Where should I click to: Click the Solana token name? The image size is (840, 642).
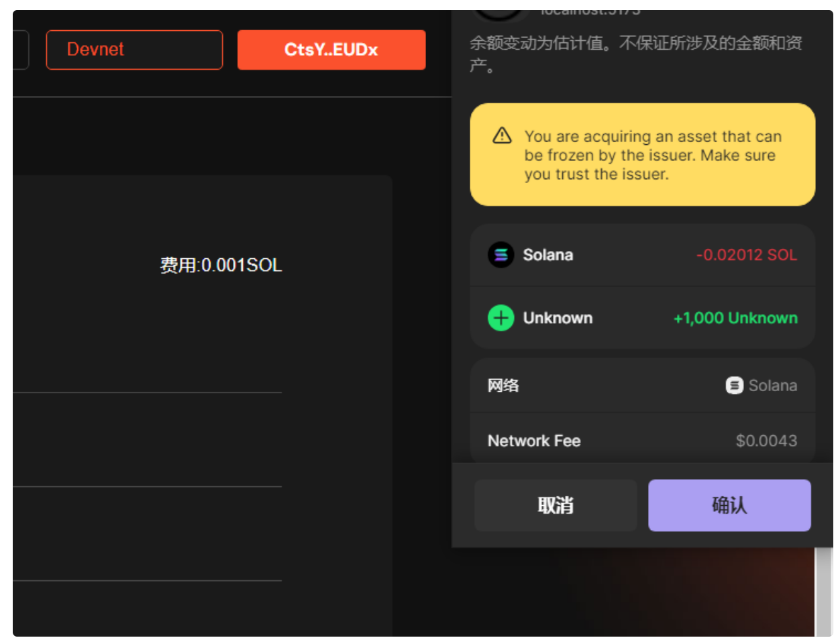[548, 255]
